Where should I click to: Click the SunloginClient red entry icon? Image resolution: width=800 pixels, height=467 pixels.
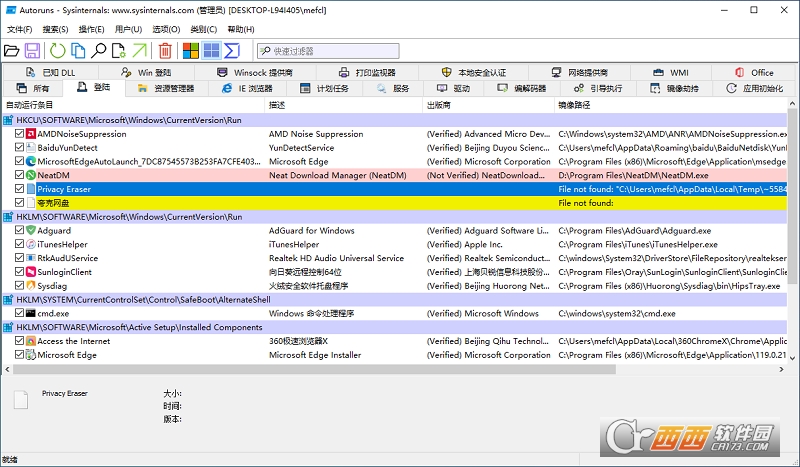(31, 272)
